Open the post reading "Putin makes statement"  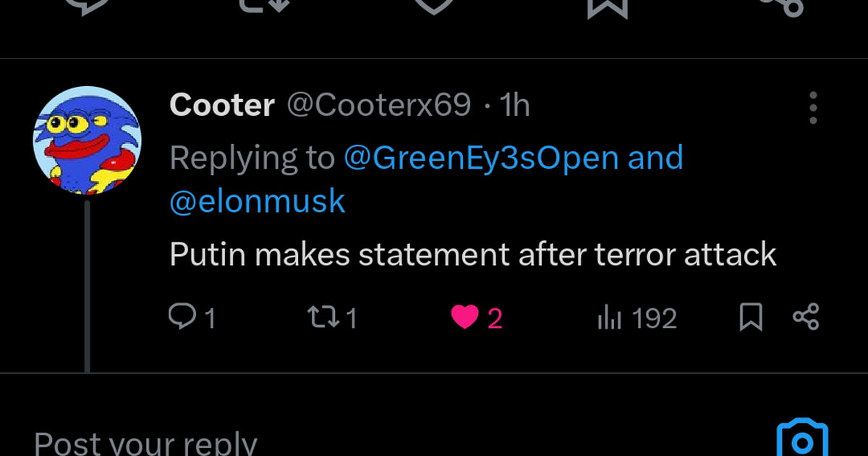pyautogui.click(x=472, y=255)
